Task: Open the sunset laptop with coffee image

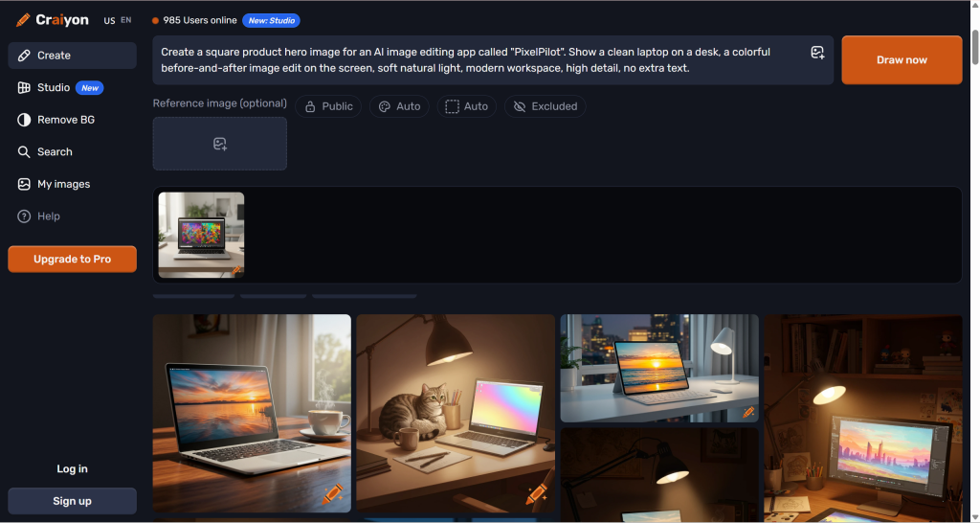Action: pos(252,414)
